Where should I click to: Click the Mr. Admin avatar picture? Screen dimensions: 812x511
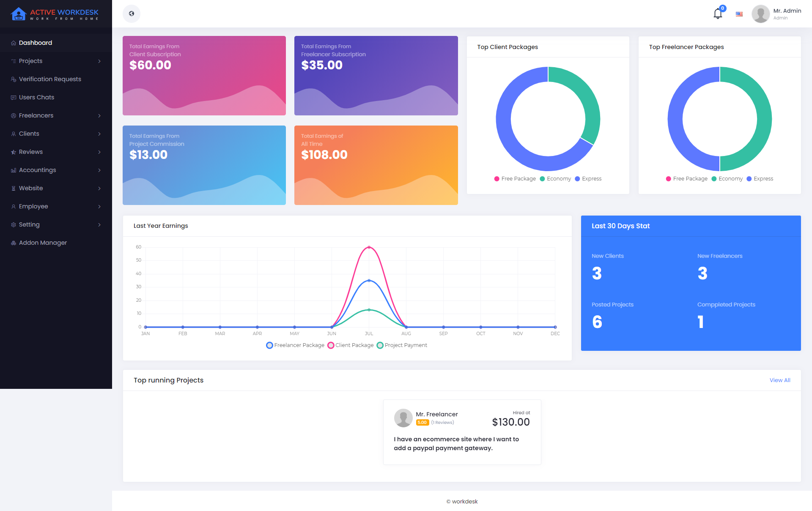(x=760, y=14)
